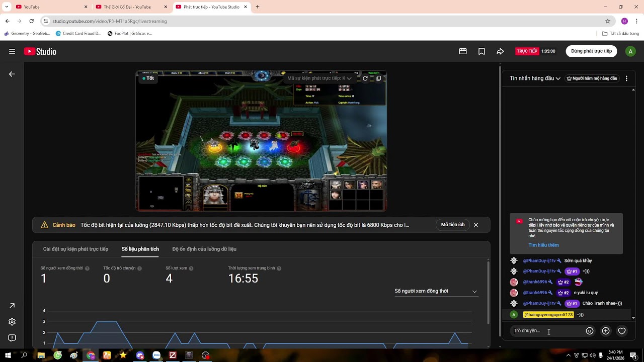Viewport: 644px width, 362px height.
Task: Click the TRỰC TIẾP live indicator badge
Action: pos(527,51)
